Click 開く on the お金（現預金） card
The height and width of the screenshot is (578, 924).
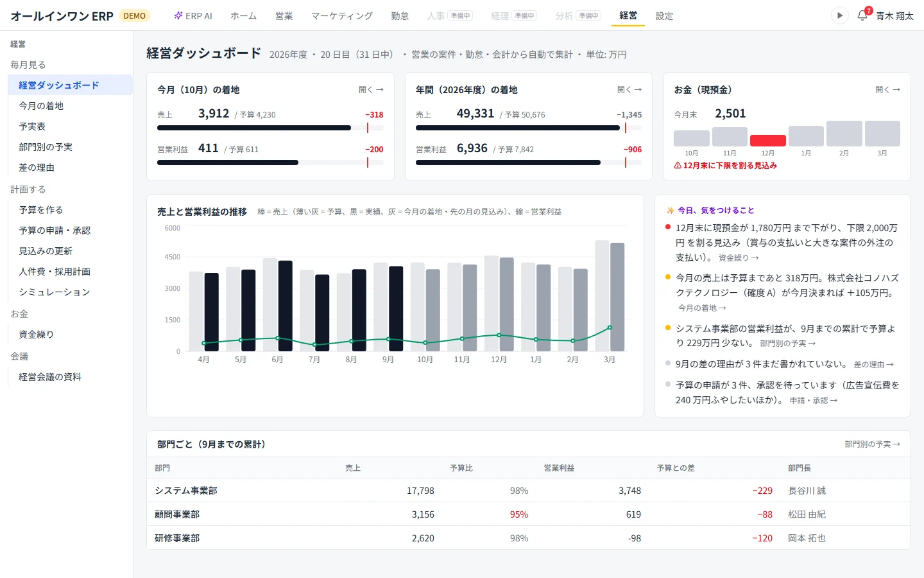click(x=888, y=90)
